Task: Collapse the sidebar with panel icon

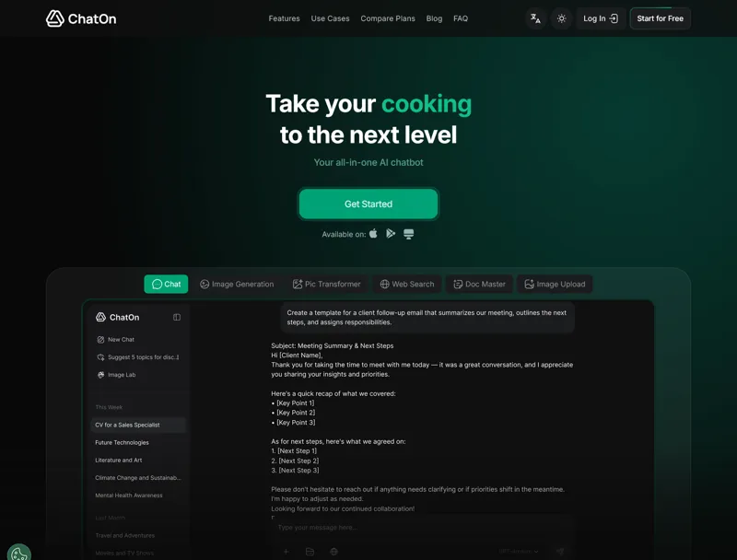Action: [x=177, y=317]
